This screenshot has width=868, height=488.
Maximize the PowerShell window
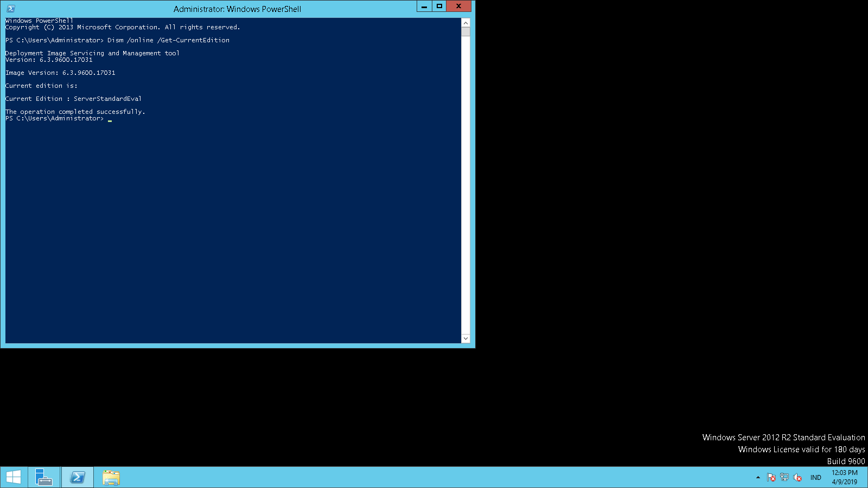[x=439, y=7]
